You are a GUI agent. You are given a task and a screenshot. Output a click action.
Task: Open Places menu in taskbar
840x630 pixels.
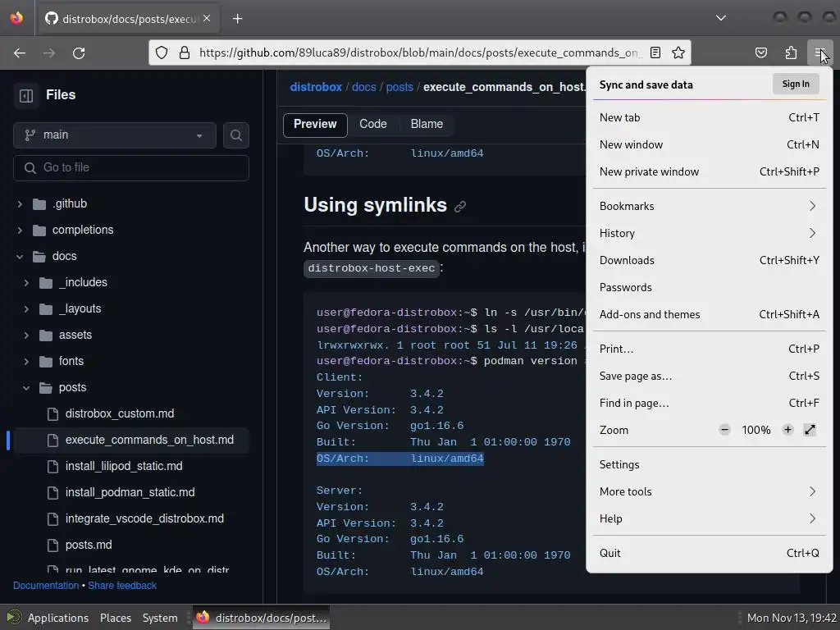tap(115, 618)
